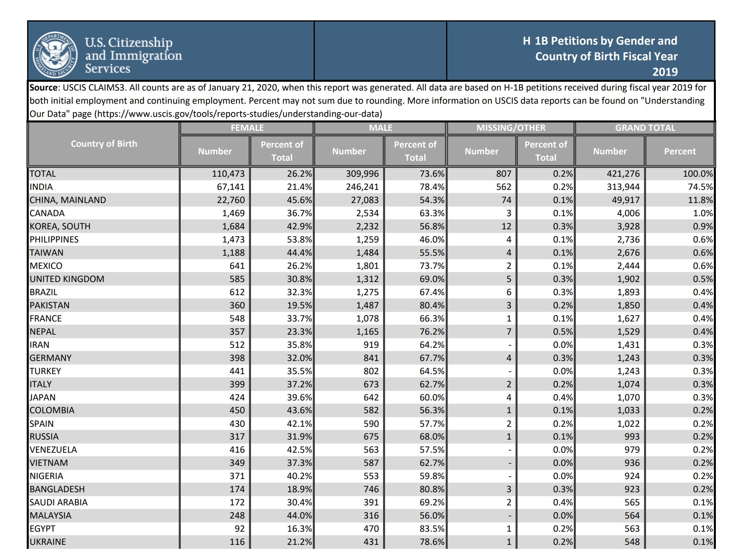Select Nepal missing/other percent 0.5%

click(x=563, y=332)
